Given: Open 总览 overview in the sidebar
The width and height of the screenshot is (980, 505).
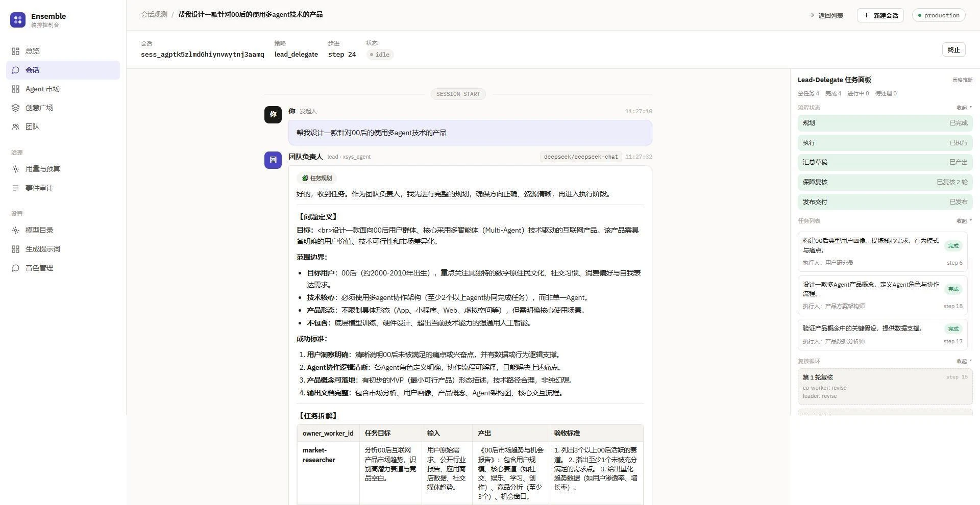Looking at the screenshot, I should [63, 51].
